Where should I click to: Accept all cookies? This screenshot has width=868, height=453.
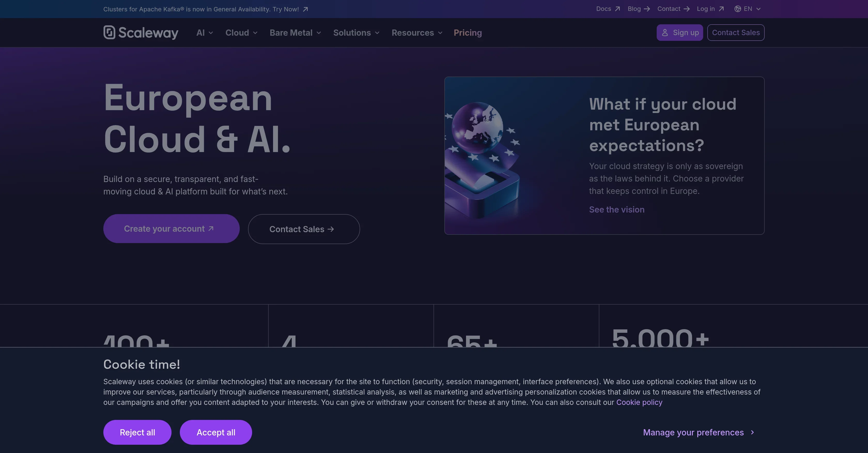click(216, 432)
